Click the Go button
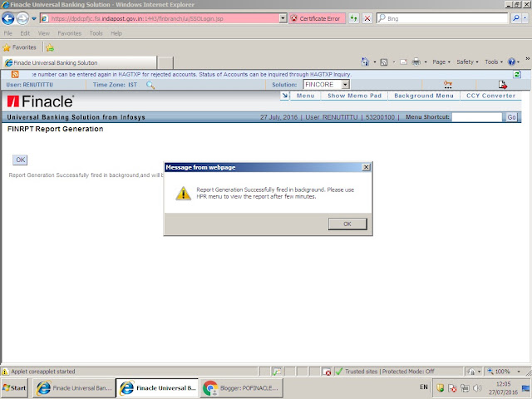 (x=511, y=117)
